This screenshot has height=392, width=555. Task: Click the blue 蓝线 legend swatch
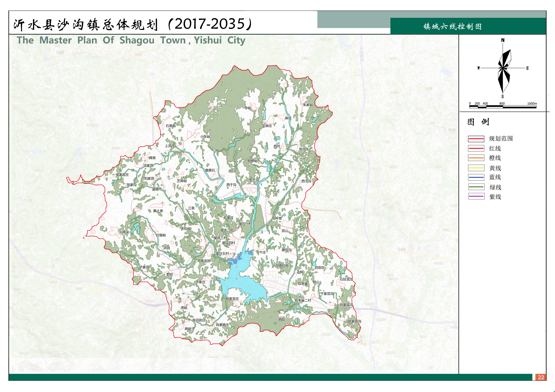point(476,177)
